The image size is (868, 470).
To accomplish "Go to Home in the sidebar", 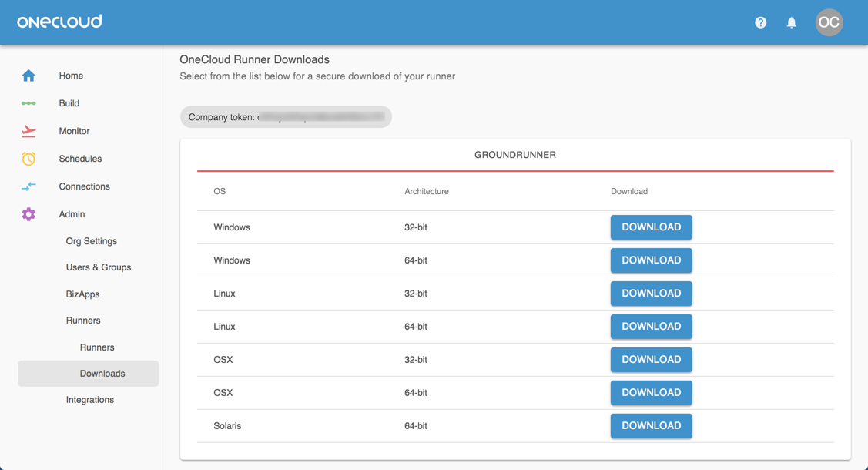I will [x=71, y=76].
